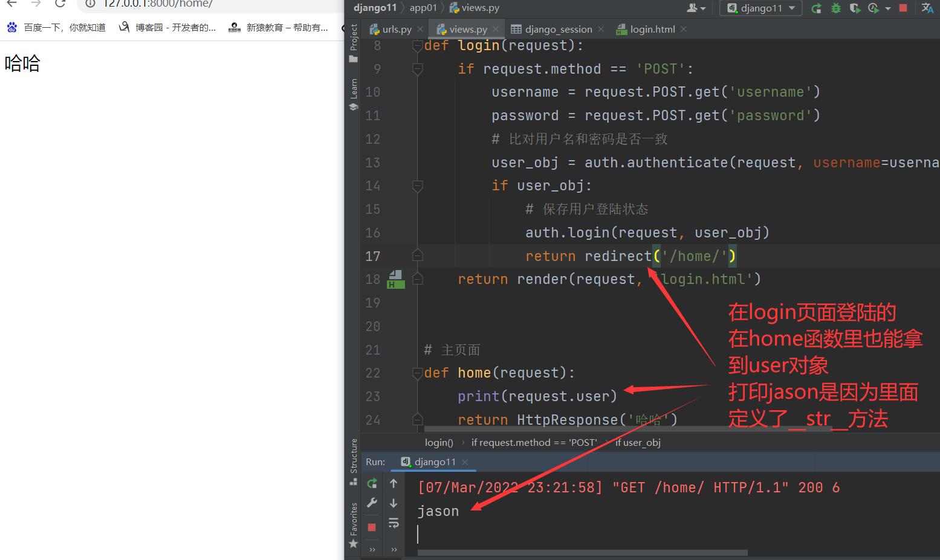
Task: Stop the process via top toolbar
Action: tap(903, 8)
